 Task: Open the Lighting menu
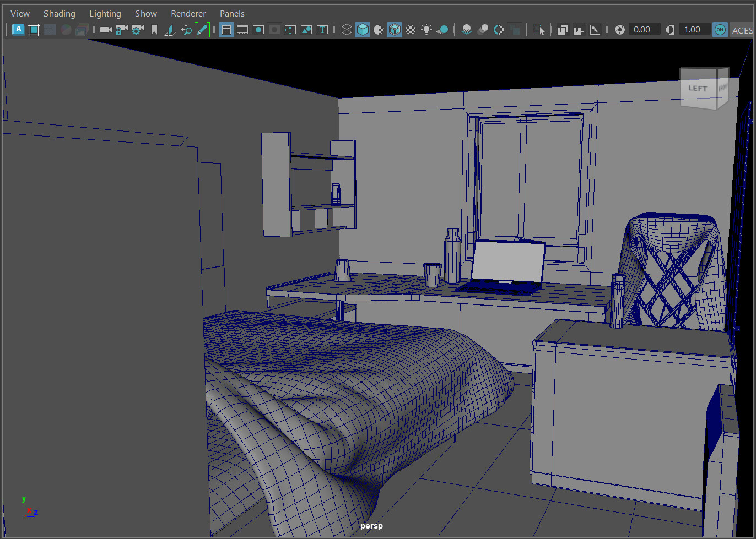tap(105, 13)
